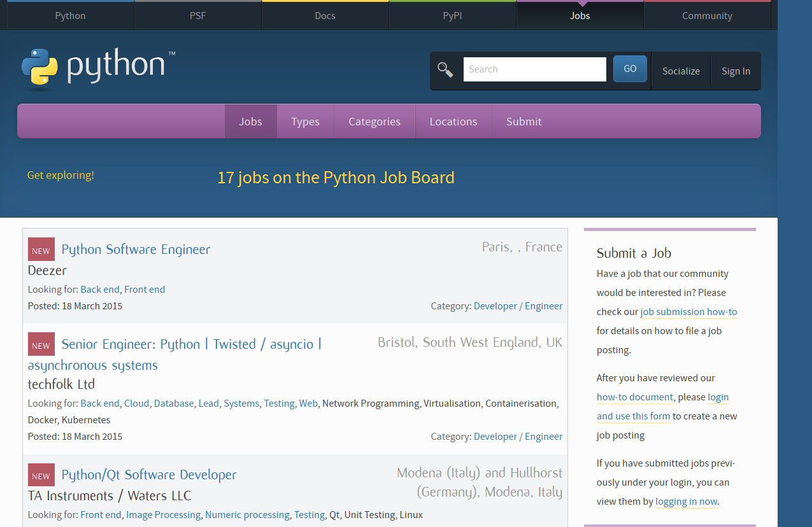This screenshot has height=527, width=812.
Task: Go to the Docs top tab
Action: point(325,16)
